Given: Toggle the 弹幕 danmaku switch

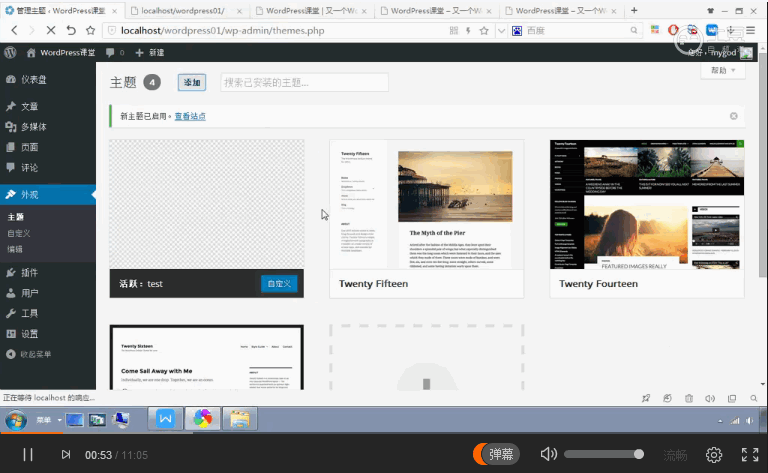Looking at the screenshot, I should [496, 454].
